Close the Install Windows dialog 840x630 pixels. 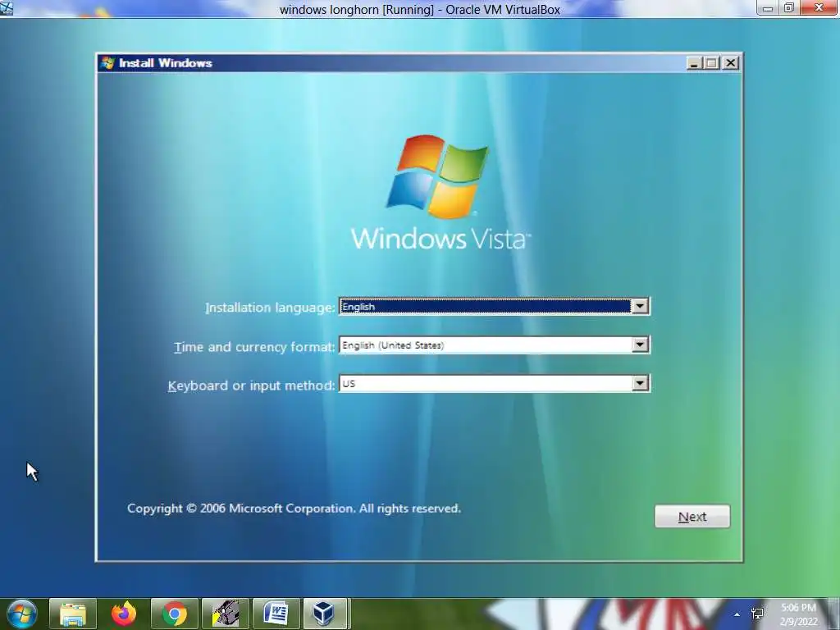[730, 63]
